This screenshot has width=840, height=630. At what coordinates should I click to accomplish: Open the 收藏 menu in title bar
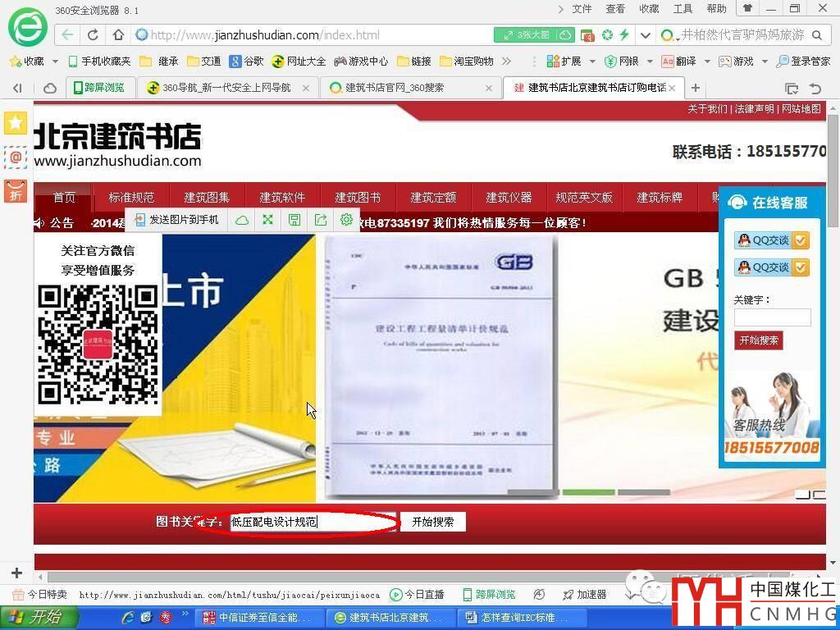click(x=649, y=8)
